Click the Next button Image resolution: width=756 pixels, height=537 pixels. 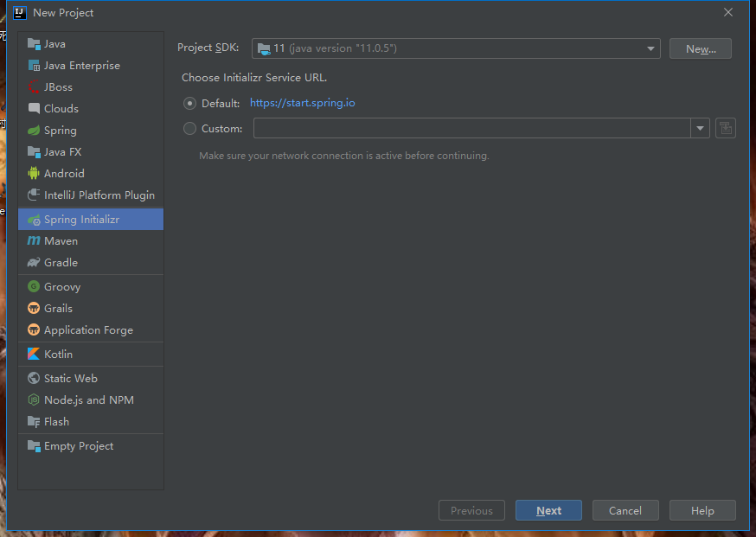click(x=548, y=510)
